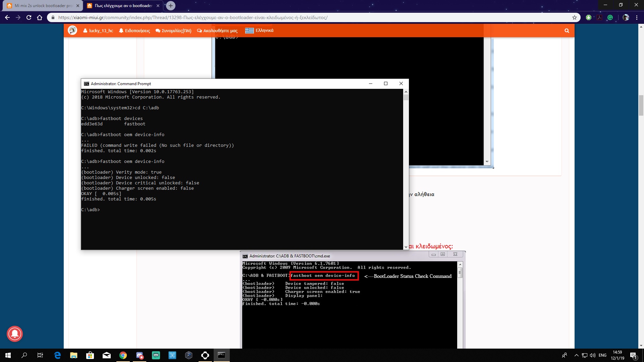Show hidden system tray icons

(576, 355)
